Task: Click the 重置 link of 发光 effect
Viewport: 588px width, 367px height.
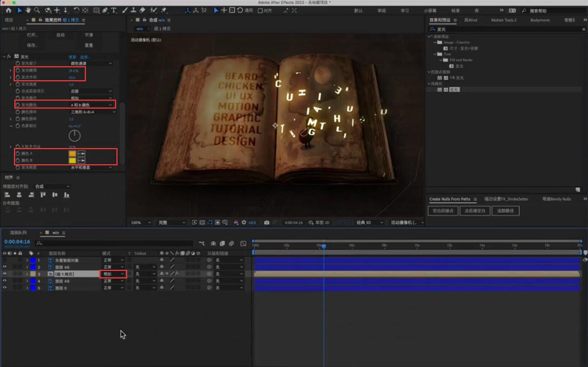Action: coord(73,57)
